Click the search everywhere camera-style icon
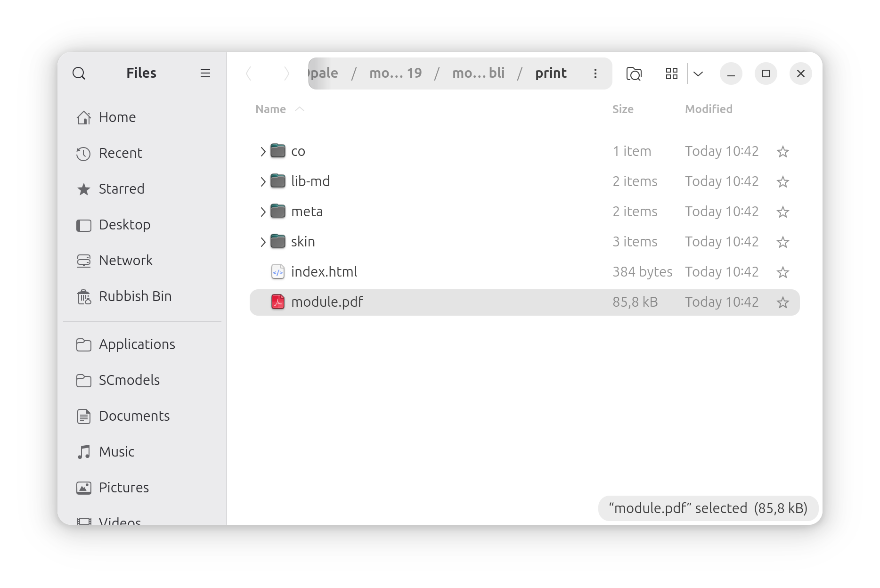 (x=634, y=74)
